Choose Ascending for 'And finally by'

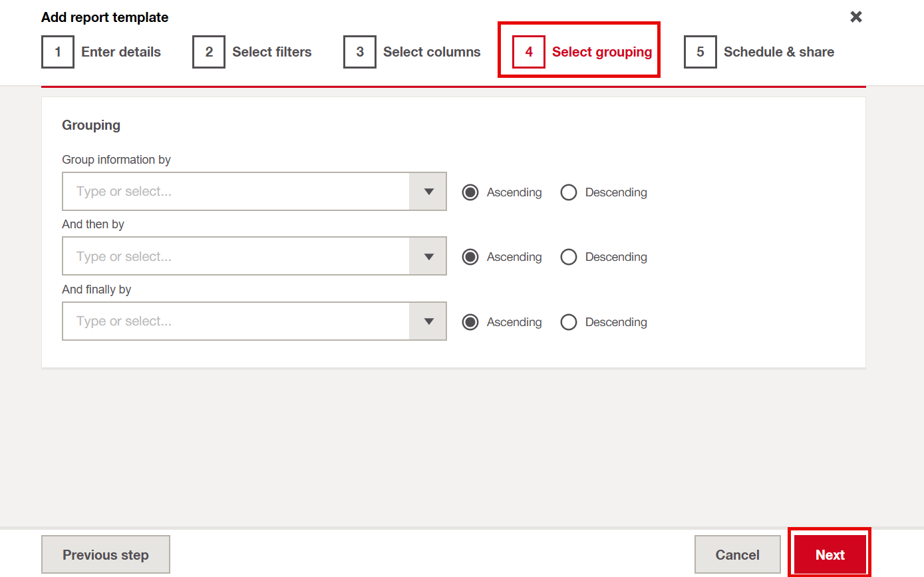(x=470, y=322)
